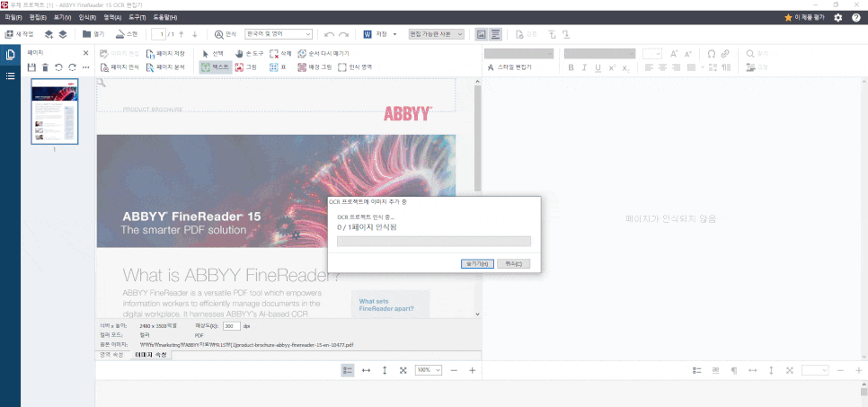
Task: Select the 인식 영역 tool
Action: click(x=356, y=67)
